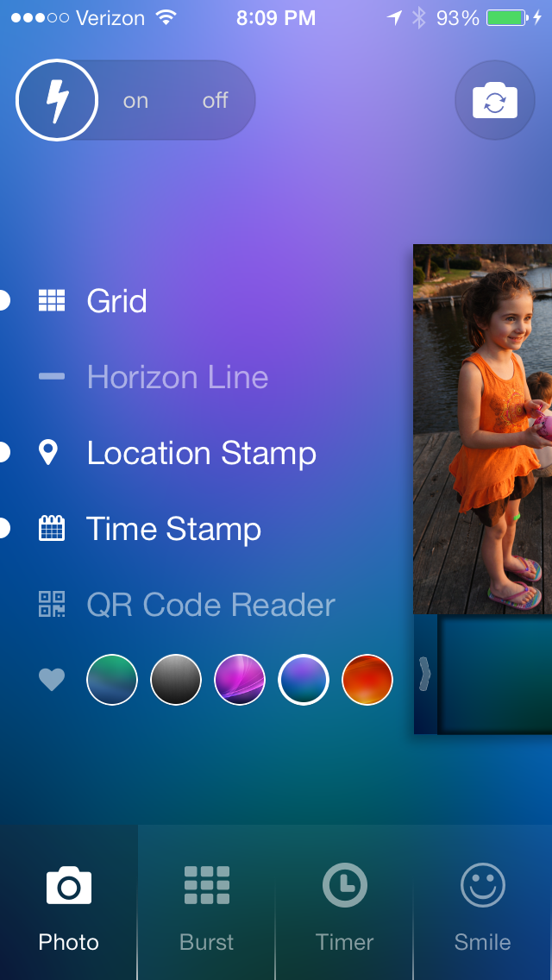The height and width of the screenshot is (980, 552).
Task: Switch camera with the flip camera icon
Action: tap(494, 101)
